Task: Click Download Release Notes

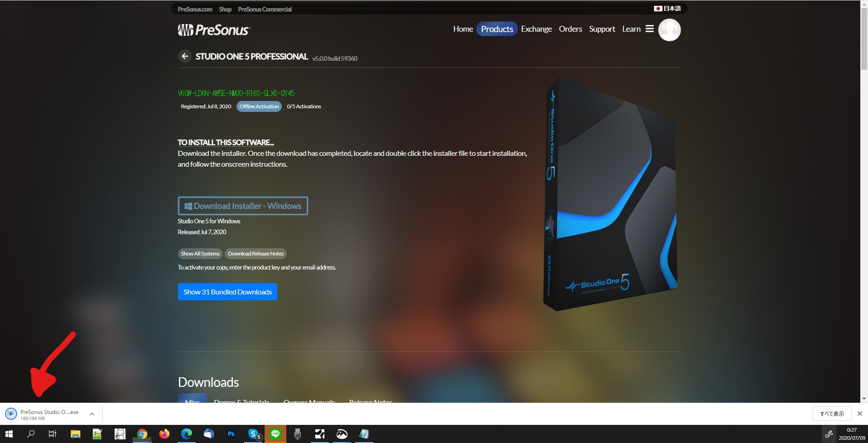Action: coord(256,254)
